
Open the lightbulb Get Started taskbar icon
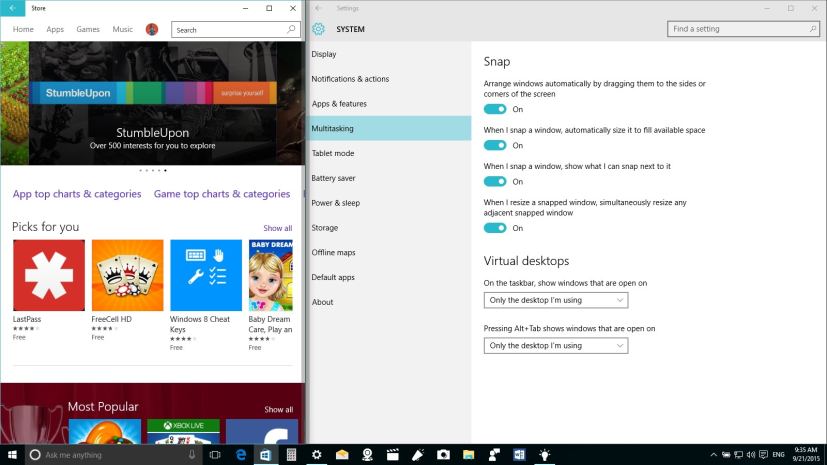point(544,454)
